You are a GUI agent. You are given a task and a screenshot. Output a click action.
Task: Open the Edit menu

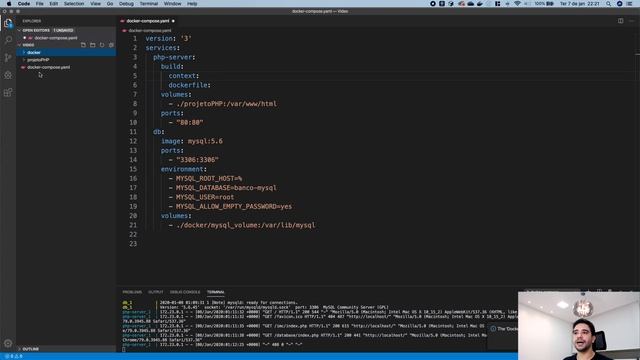[53, 4]
